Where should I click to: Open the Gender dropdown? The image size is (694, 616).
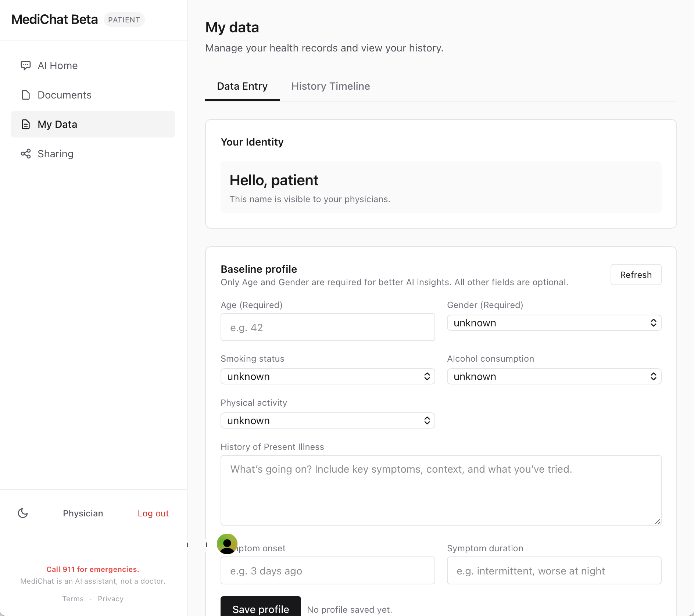[x=554, y=323]
